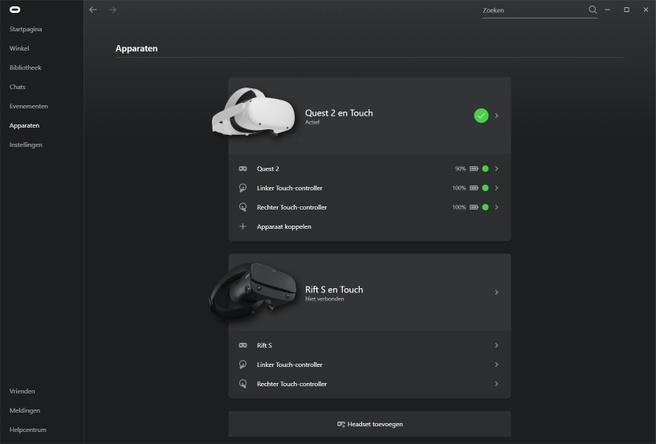This screenshot has height=444, width=656.
Task: Open the Rift S row chevron
Action: point(497,345)
